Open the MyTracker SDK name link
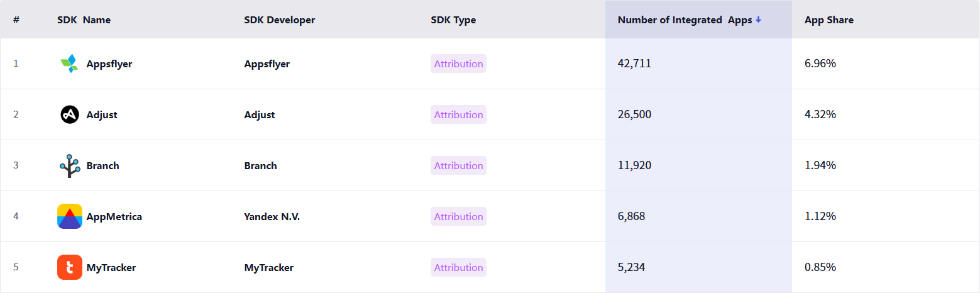 click(111, 267)
